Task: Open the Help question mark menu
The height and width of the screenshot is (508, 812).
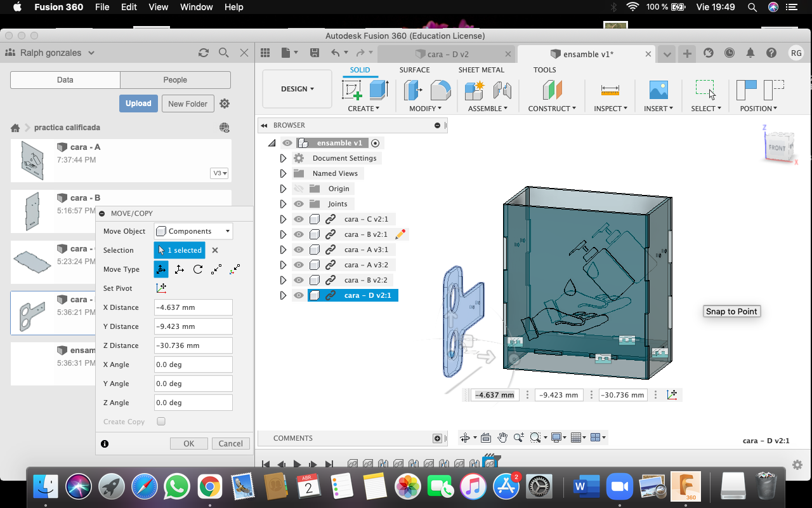Action: (771, 53)
